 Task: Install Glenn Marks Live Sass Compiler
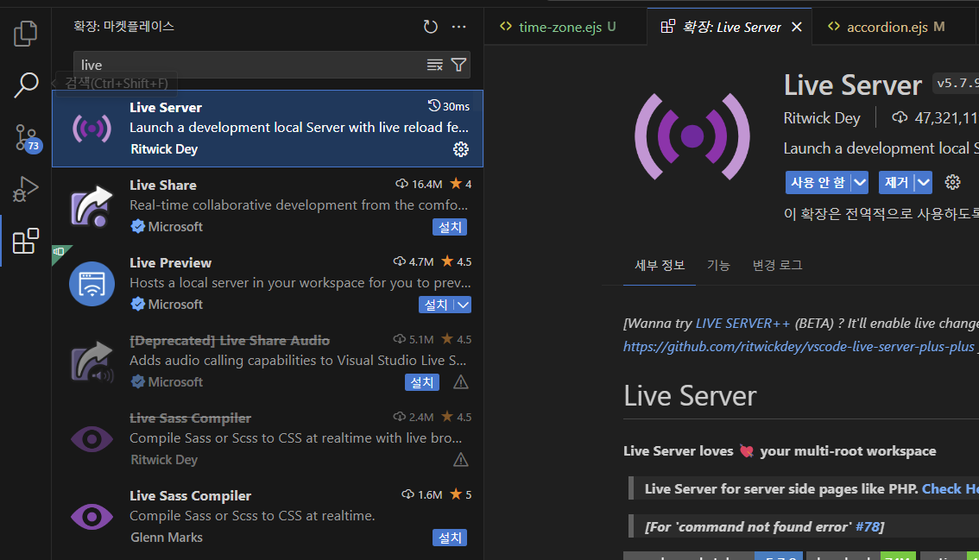coord(450,538)
